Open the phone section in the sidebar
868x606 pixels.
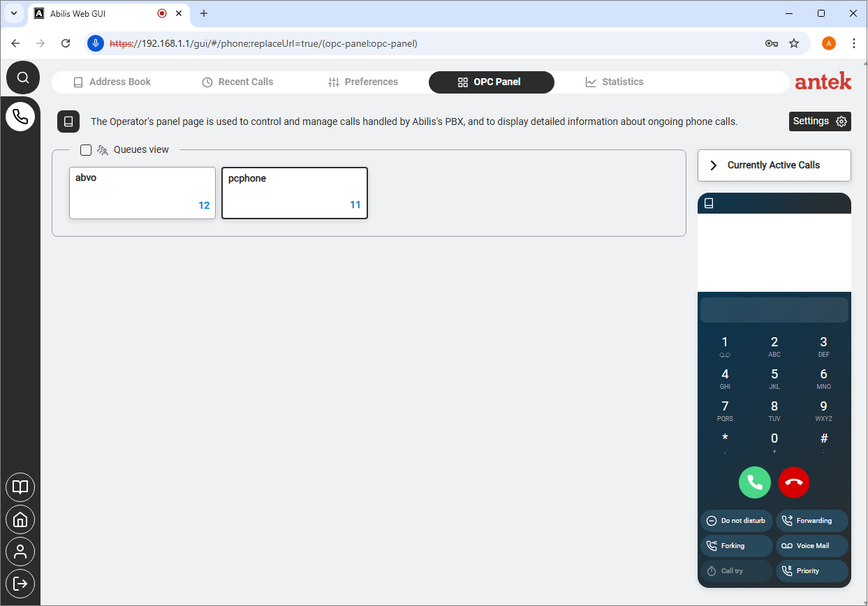20,116
